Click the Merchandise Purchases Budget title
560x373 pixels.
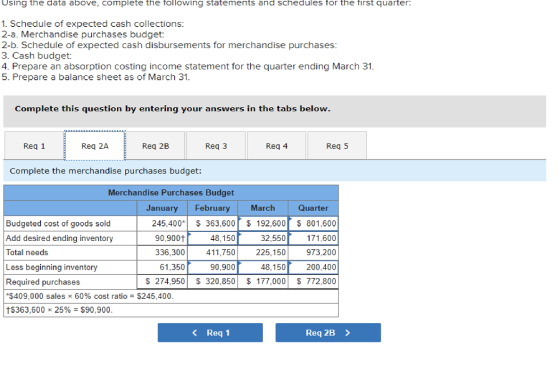(x=171, y=193)
